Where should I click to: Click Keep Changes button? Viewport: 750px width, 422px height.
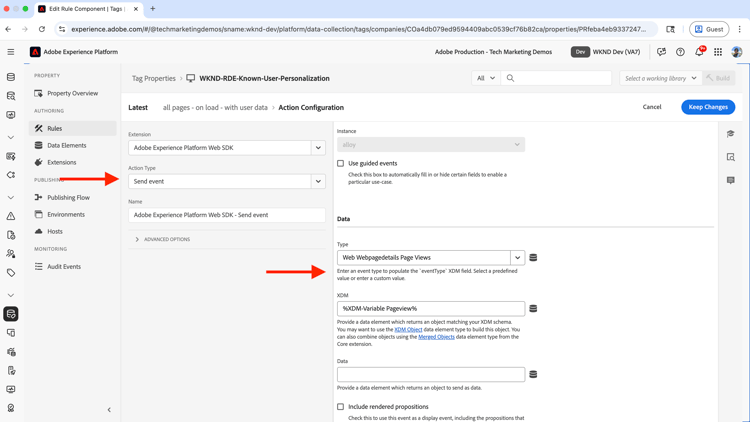tap(708, 107)
